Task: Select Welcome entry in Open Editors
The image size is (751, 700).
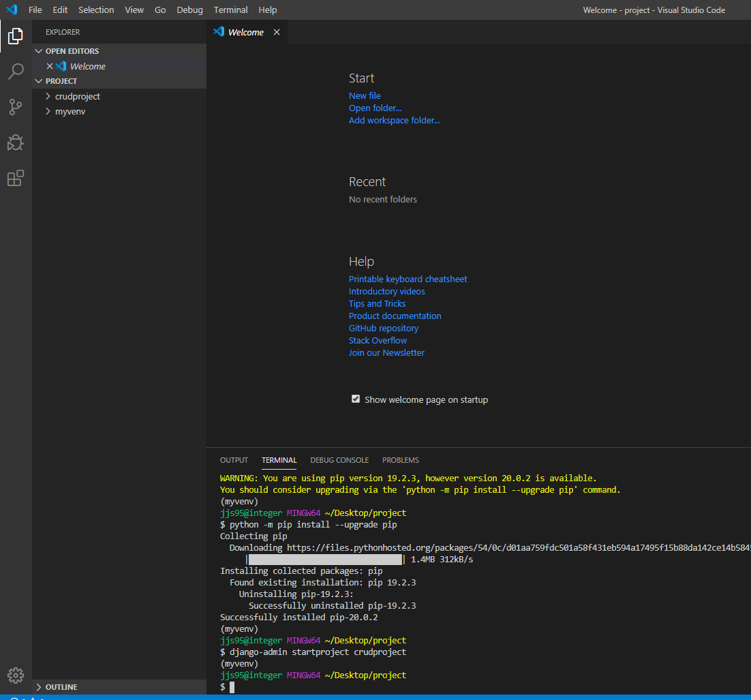Action: (120, 66)
